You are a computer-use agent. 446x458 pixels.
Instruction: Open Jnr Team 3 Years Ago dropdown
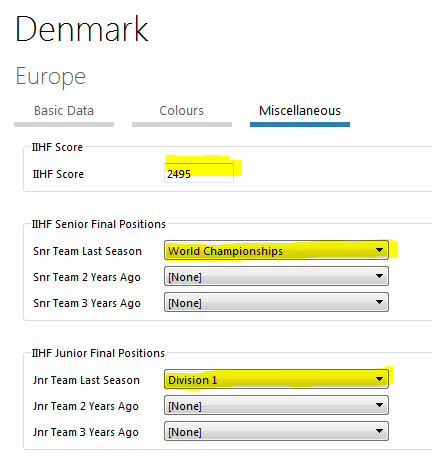click(x=276, y=431)
